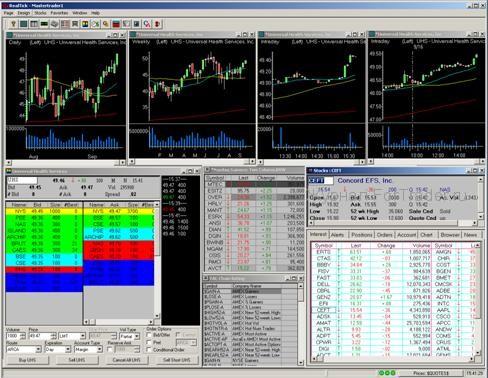Enable the Bid/Offer order option
Screen dimensions: 488x378
[149, 335]
